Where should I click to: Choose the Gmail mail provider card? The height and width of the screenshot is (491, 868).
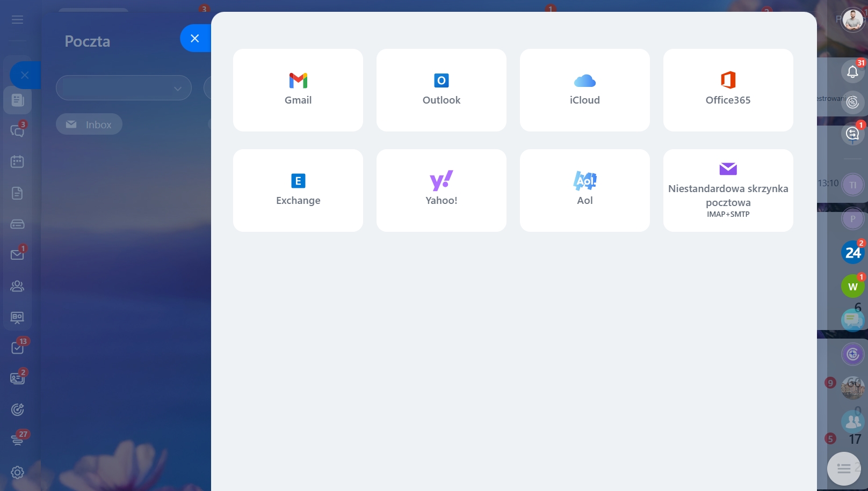click(298, 90)
